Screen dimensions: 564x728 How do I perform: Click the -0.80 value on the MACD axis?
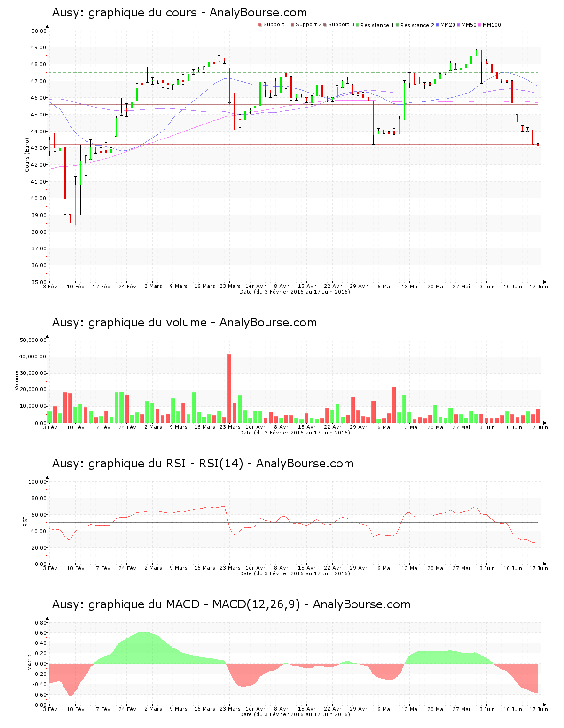(39, 705)
